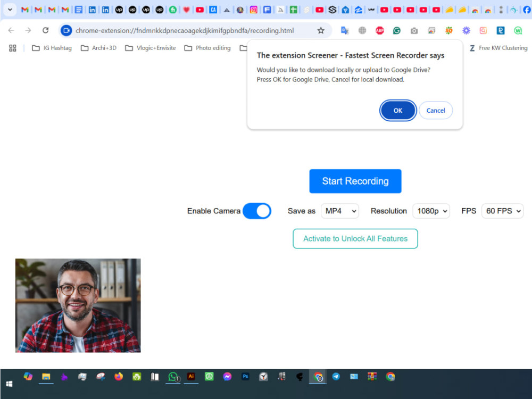Open the purple gear extension
Screen dimensions: 532x399
click(x=466, y=30)
